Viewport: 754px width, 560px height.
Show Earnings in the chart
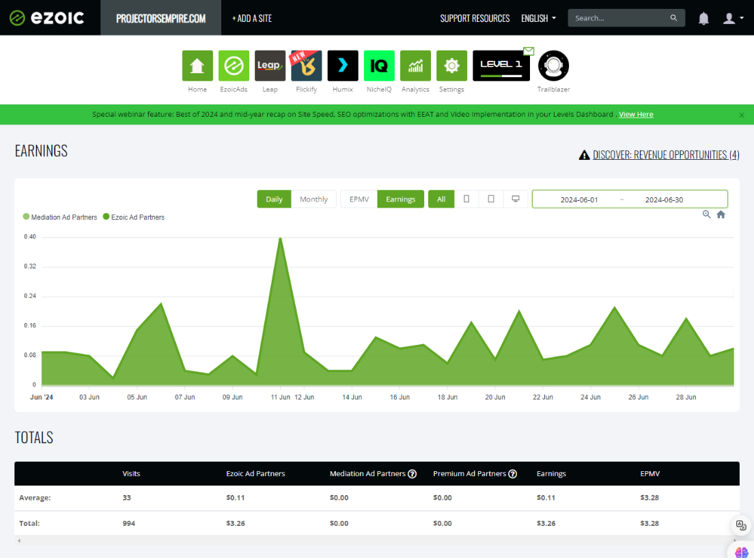pyautogui.click(x=400, y=199)
